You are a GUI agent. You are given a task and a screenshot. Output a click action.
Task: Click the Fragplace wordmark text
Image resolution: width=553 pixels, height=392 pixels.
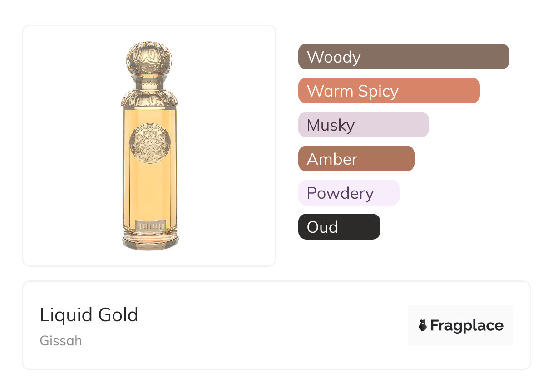[467, 326]
